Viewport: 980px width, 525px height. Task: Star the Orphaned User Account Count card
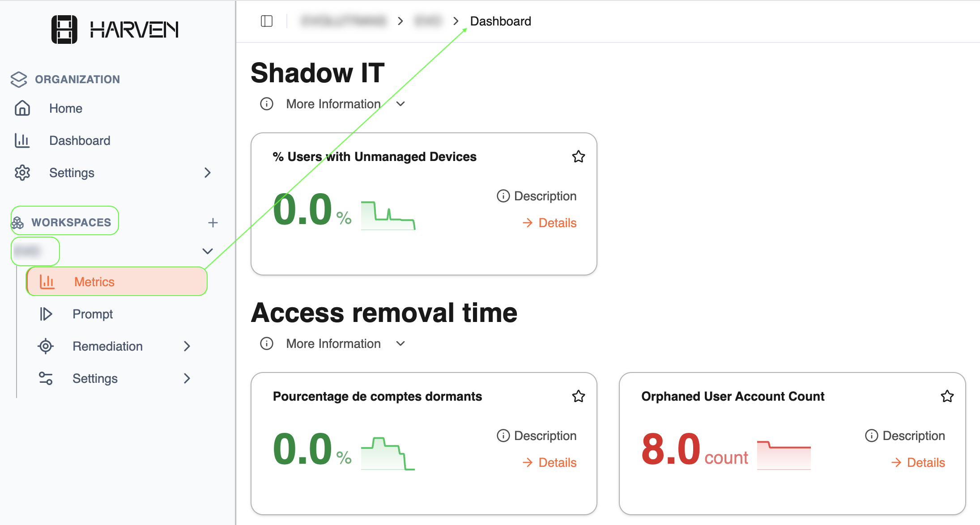[947, 396]
